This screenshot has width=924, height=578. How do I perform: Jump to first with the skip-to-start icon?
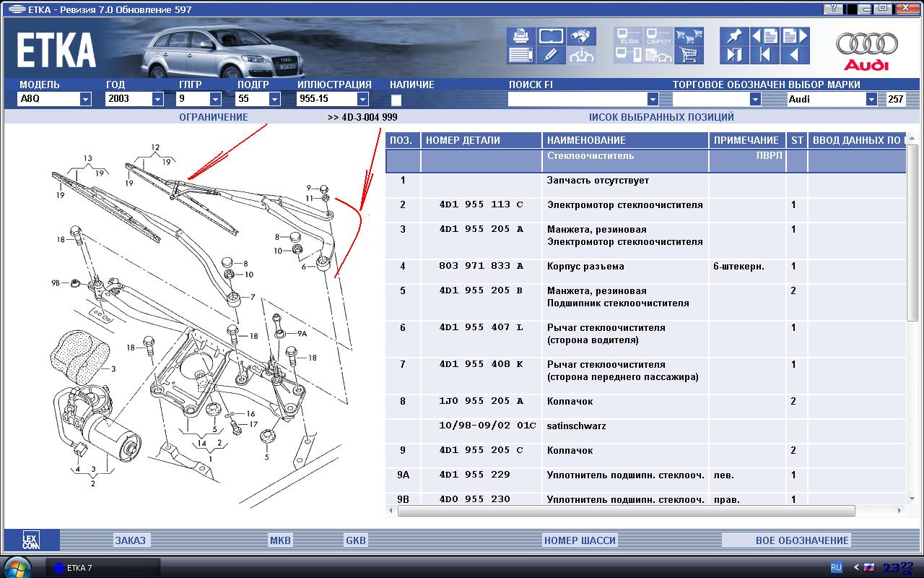(764, 55)
